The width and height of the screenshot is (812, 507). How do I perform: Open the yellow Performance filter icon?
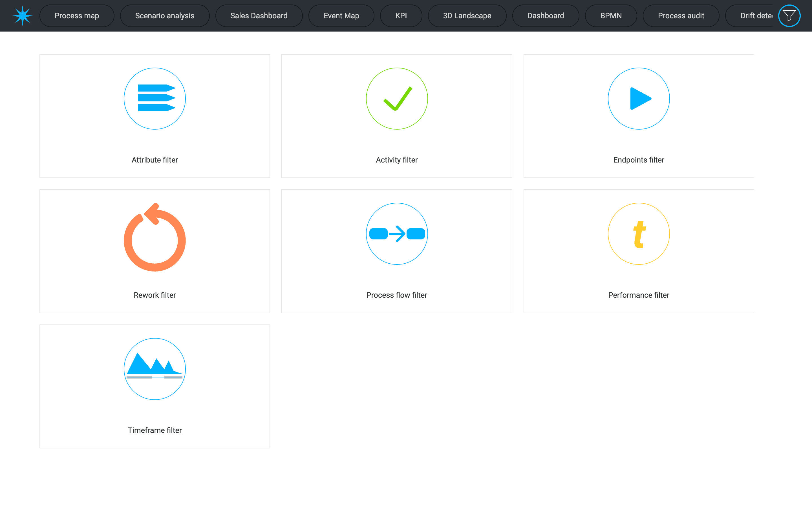tap(639, 234)
